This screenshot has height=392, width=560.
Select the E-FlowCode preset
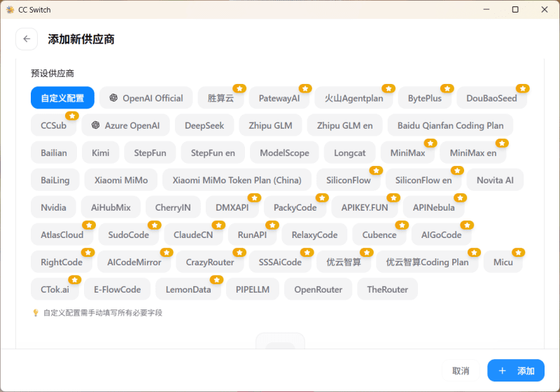pyautogui.click(x=117, y=290)
